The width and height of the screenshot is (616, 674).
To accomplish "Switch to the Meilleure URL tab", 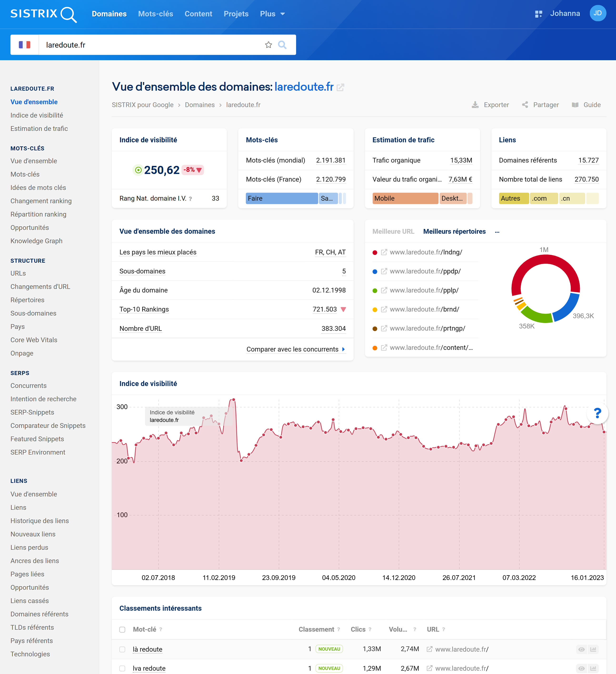I will click(393, 232).
